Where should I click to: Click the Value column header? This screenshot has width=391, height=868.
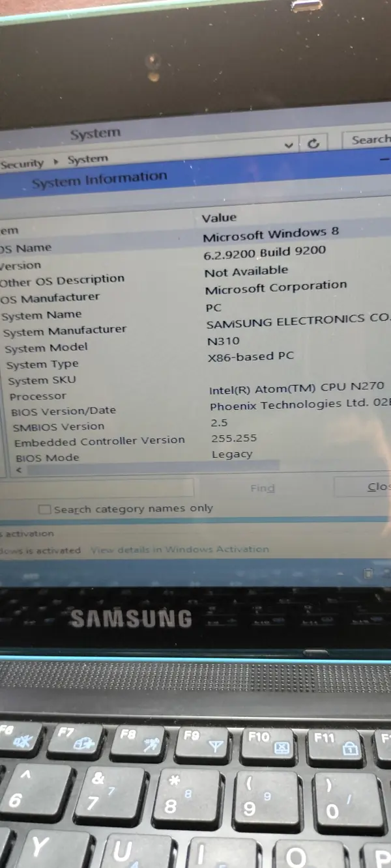pos(219,218)
